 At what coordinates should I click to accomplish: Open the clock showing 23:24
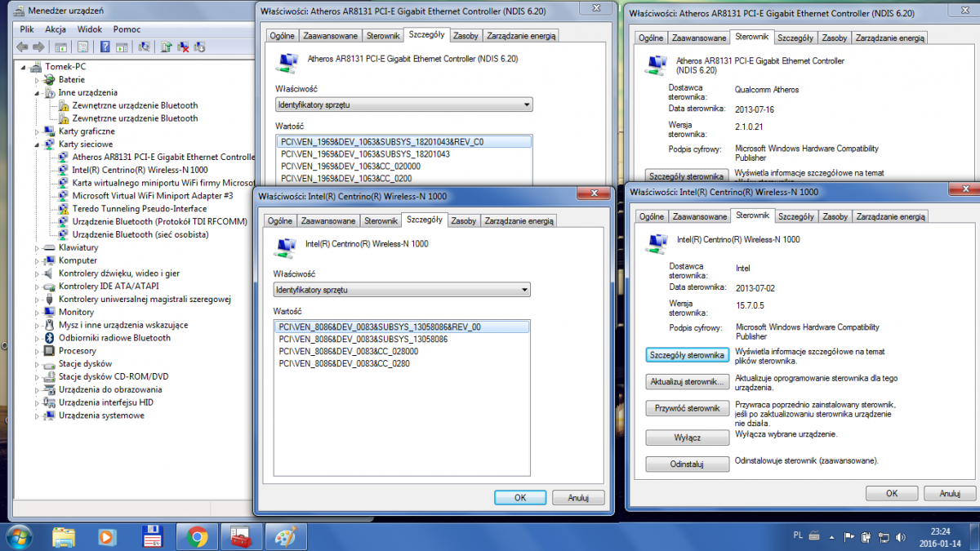938,536
